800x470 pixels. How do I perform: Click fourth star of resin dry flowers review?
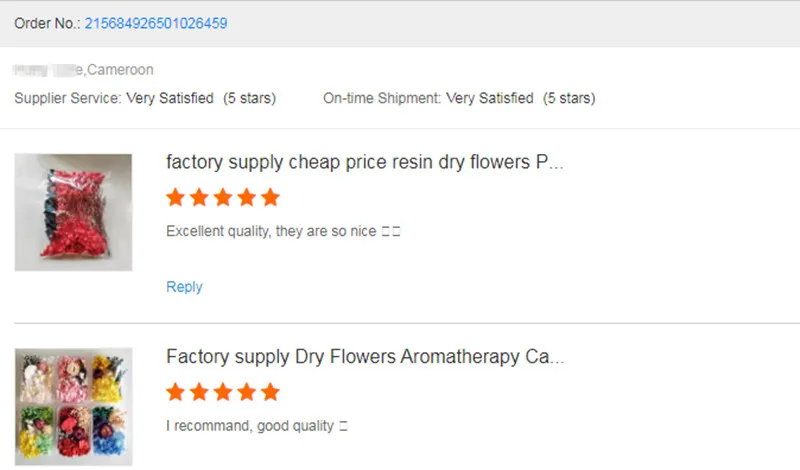(247, 197)
